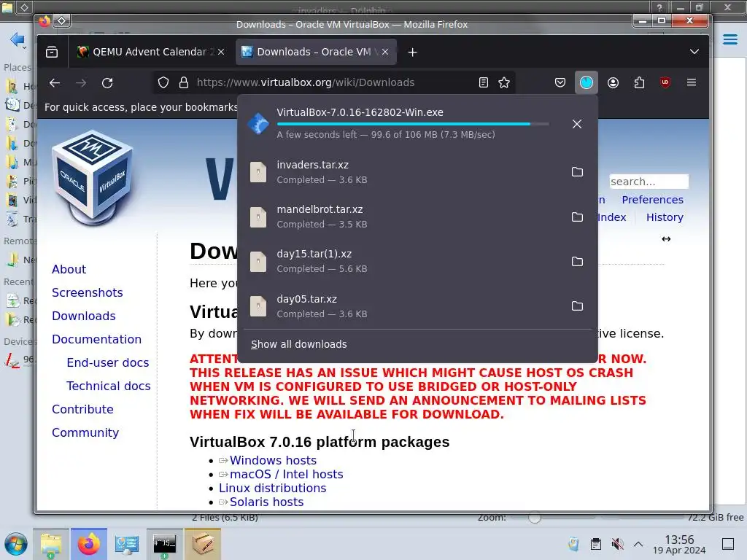Bookmark this page with the star icon

tap(504, 83)
